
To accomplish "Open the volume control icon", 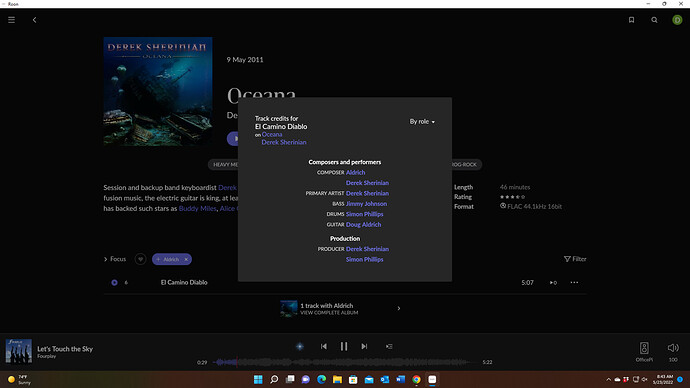I will pyautogui.click(x=673, y=348).
